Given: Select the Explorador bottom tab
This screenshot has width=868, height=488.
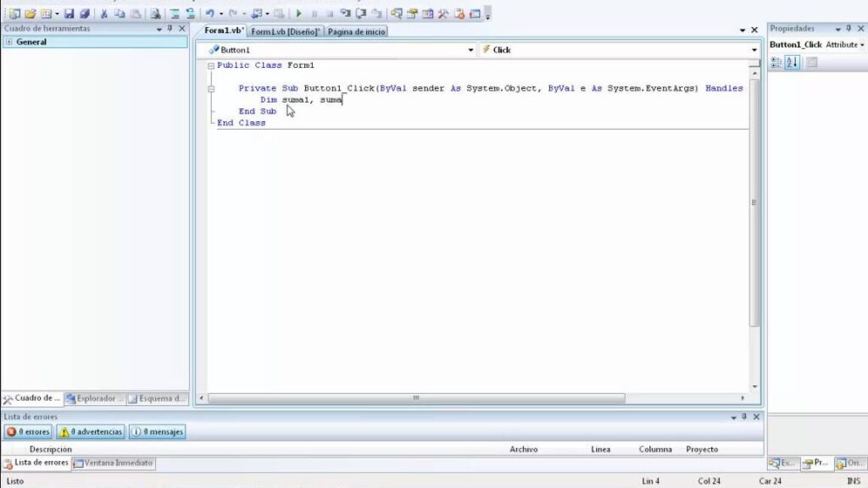Looking at the screenshot, I should point(93,398).
